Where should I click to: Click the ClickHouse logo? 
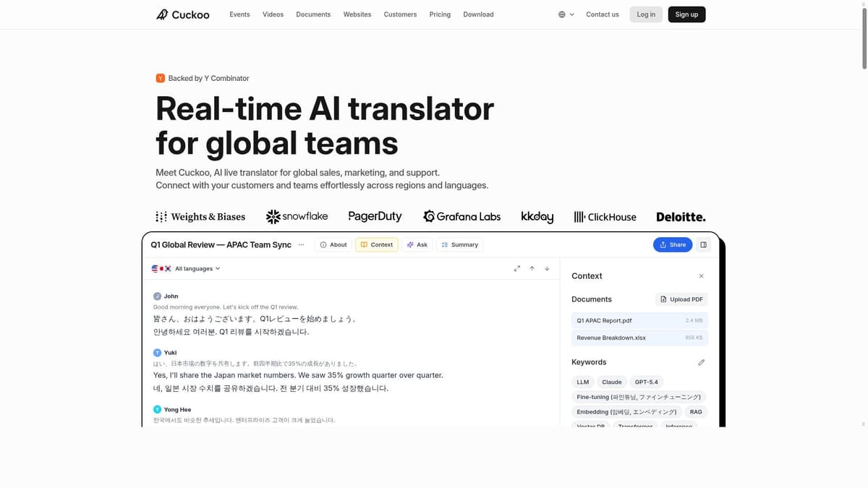coord(605,217)
